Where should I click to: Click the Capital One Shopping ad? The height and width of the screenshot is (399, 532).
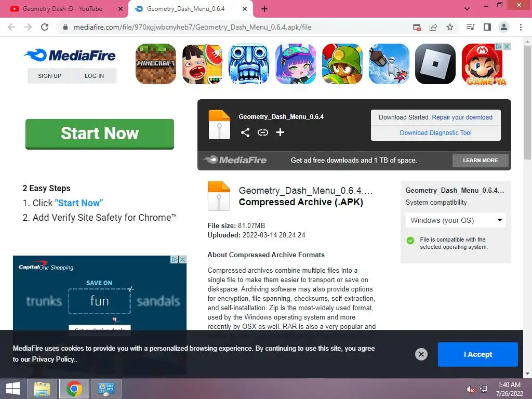[100, 294]
